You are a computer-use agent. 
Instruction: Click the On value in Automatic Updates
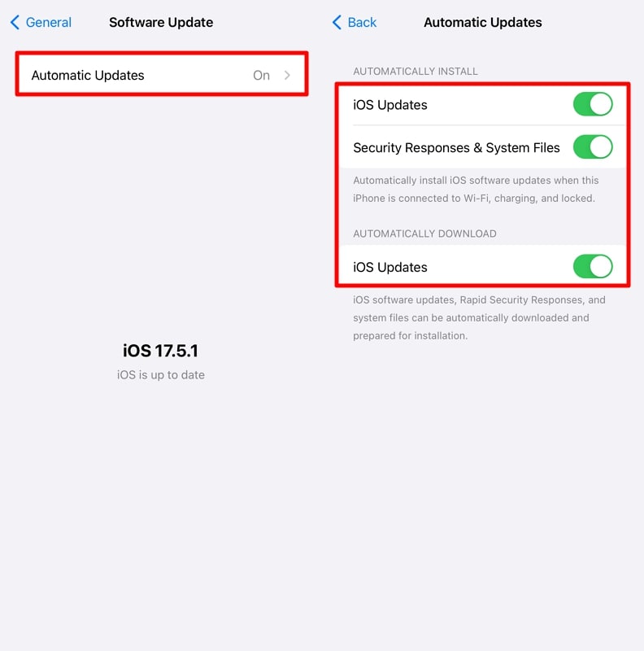[261, 75]
